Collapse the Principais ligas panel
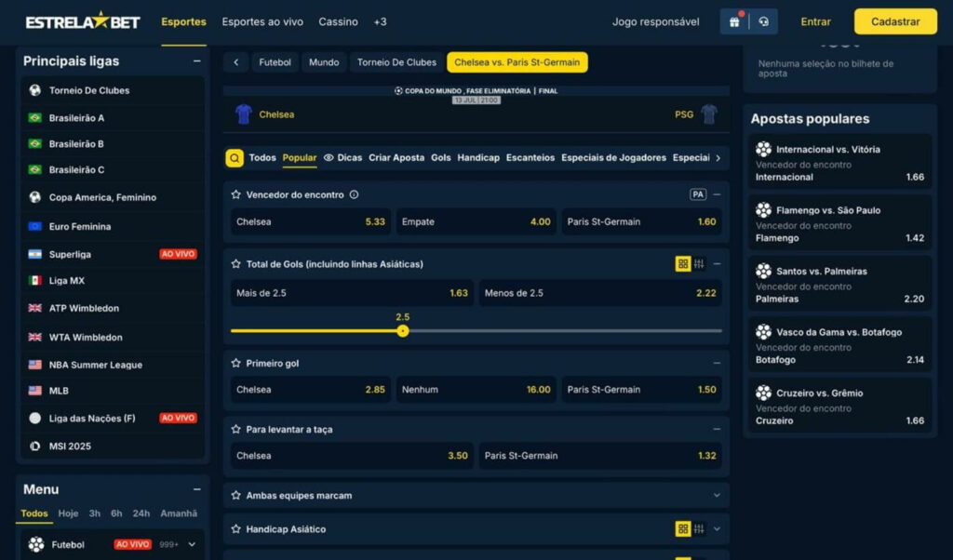The width and height of the screenshot is (953, 560). point(197,61)
